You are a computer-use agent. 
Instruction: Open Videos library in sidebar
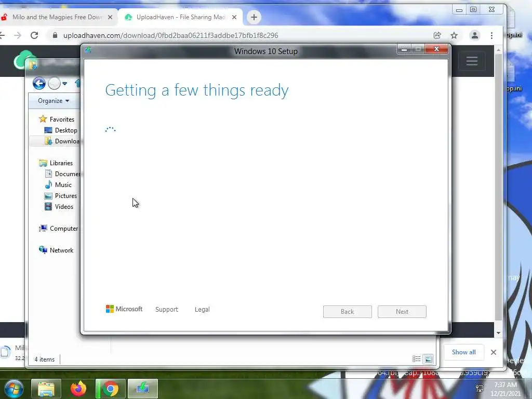click(59, 207)
